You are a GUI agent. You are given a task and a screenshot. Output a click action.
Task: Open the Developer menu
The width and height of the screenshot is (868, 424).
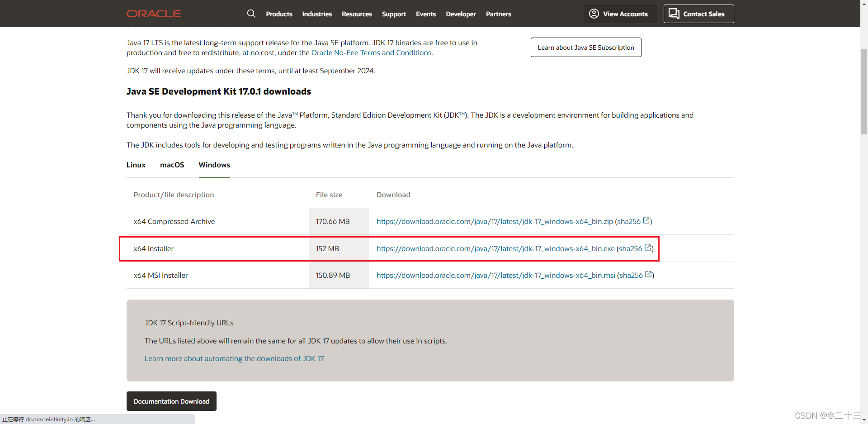click(x=461, y=14)
